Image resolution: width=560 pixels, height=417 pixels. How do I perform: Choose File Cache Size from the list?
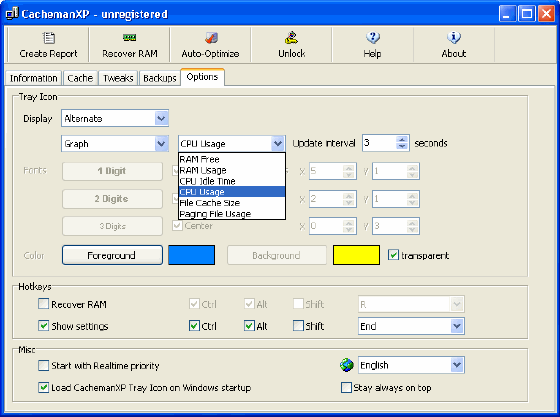(x=232, y=203)
